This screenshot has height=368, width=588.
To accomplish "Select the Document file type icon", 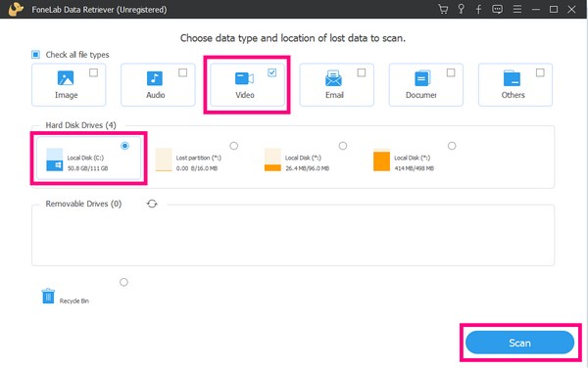I will tap(422, 78).
